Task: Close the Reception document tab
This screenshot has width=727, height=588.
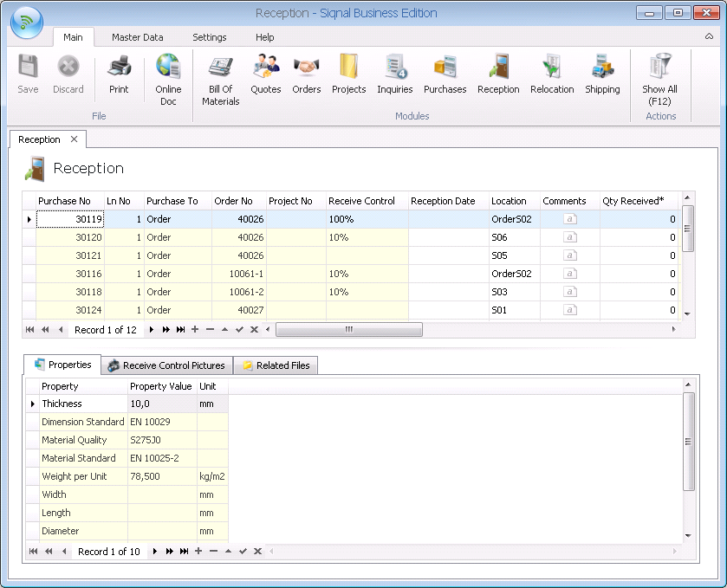Action: click(75, 139)
